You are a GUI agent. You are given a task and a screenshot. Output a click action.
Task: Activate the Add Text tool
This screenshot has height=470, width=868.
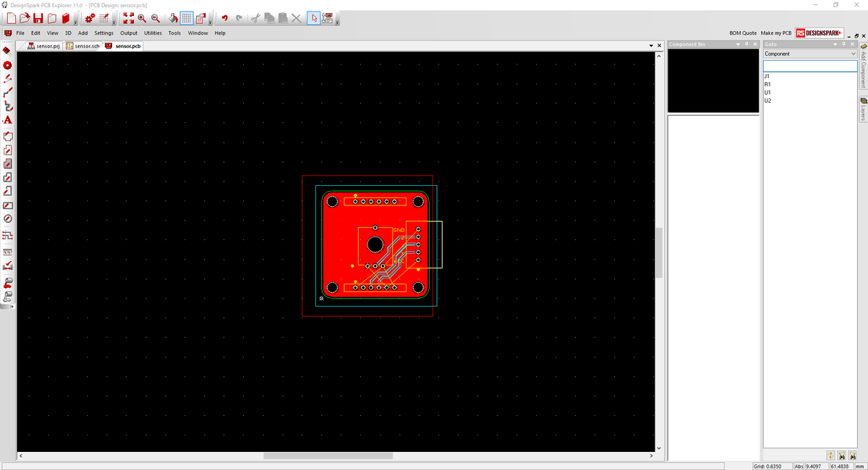[7, 120]
